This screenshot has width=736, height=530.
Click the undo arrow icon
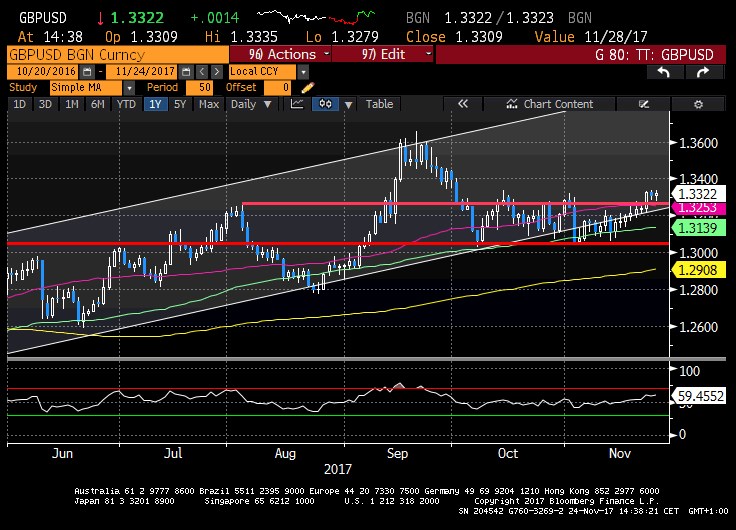664,72
